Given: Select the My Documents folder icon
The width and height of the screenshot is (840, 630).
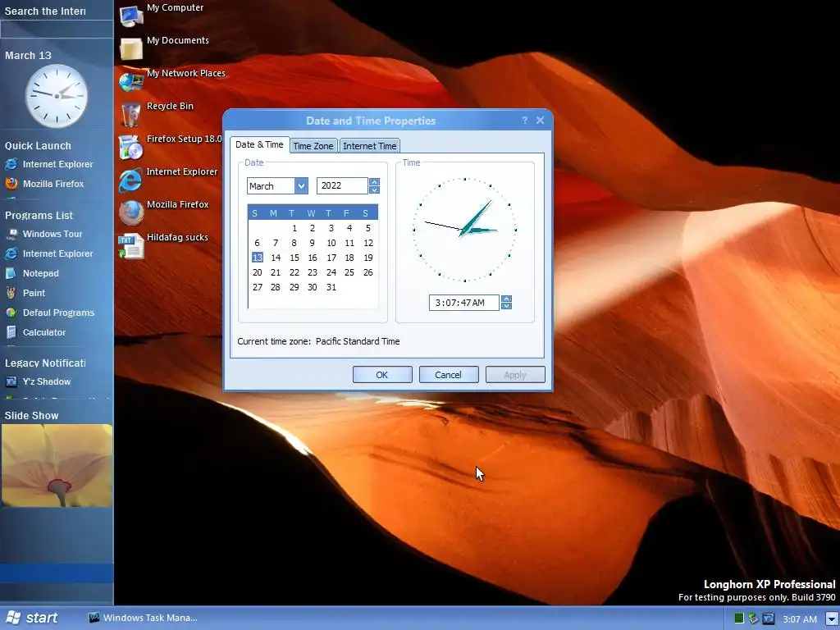Looking at the screenshot, I should tap(130, 48).
